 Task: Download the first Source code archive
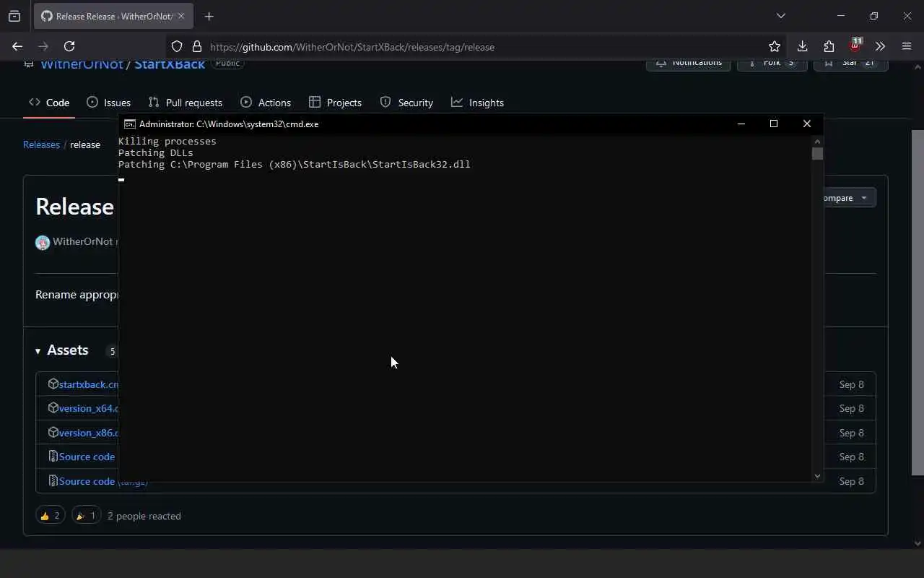tap(87, 457)
